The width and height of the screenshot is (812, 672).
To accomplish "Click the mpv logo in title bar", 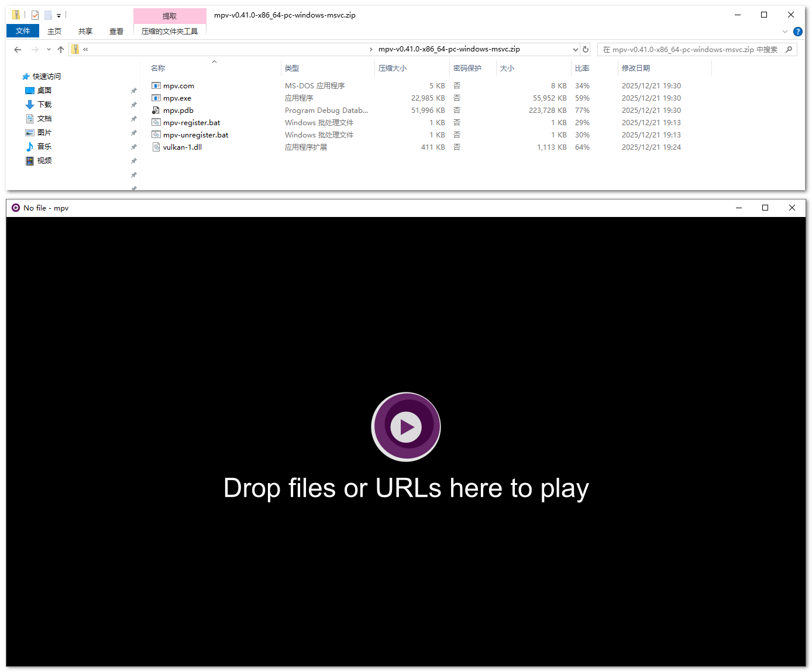I will 16,208.
